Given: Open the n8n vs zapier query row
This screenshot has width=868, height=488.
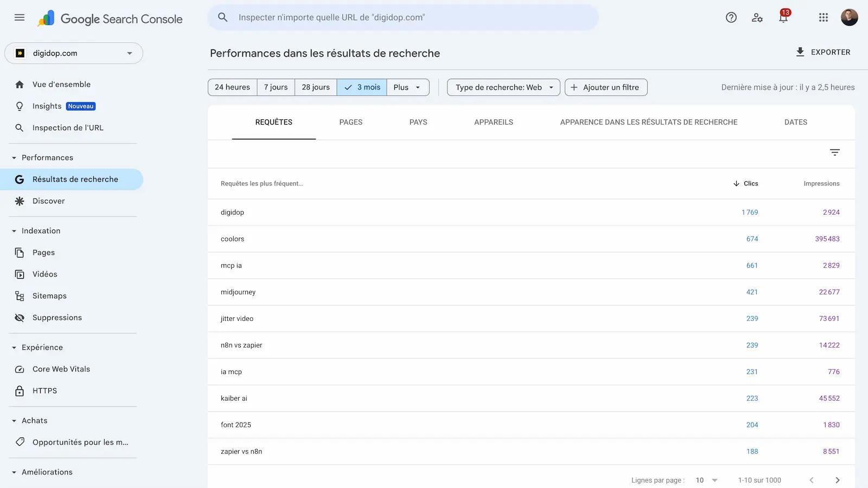Looking at the screenshot, I should [x=531, y=345].
